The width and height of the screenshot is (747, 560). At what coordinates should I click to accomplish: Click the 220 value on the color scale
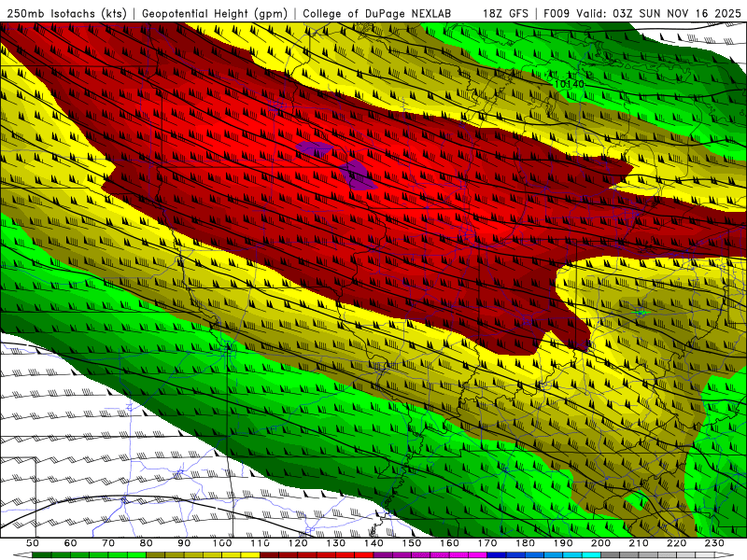pyautogui.click(x=676, y=543)
